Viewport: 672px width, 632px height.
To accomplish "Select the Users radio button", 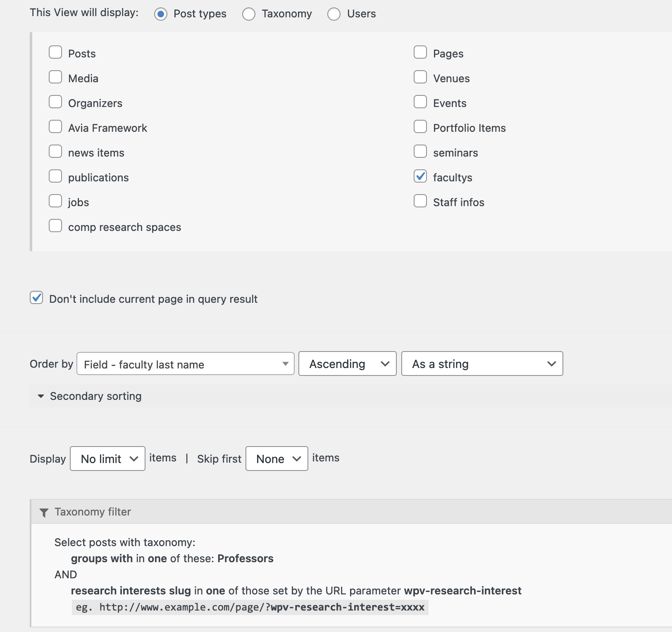I will coord(334,14).
